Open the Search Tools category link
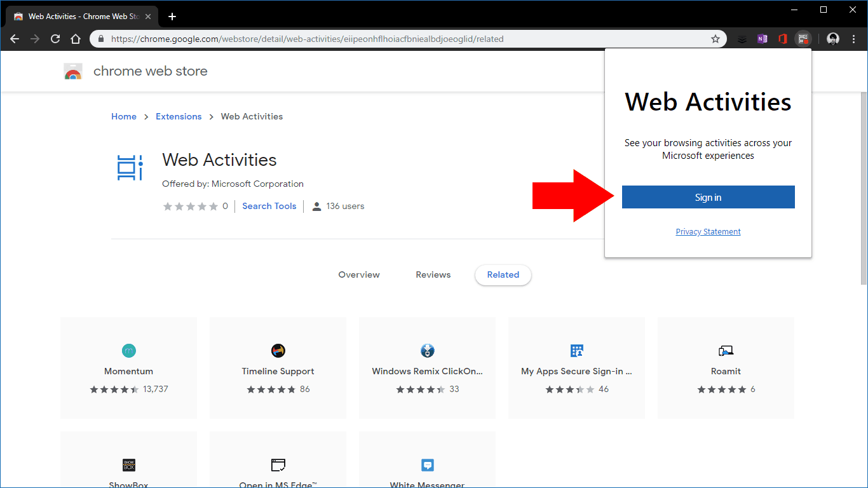This screenshot has height=488, width=868. [269, 206]
